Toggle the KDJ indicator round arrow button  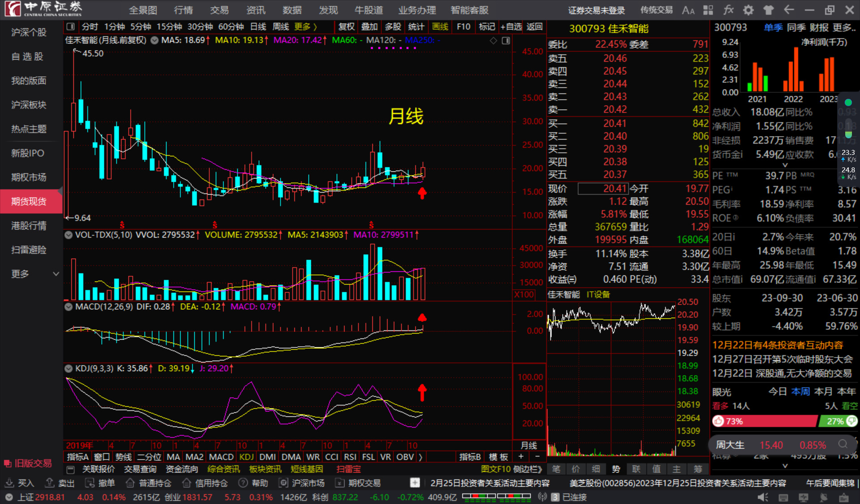coord(69,368)
